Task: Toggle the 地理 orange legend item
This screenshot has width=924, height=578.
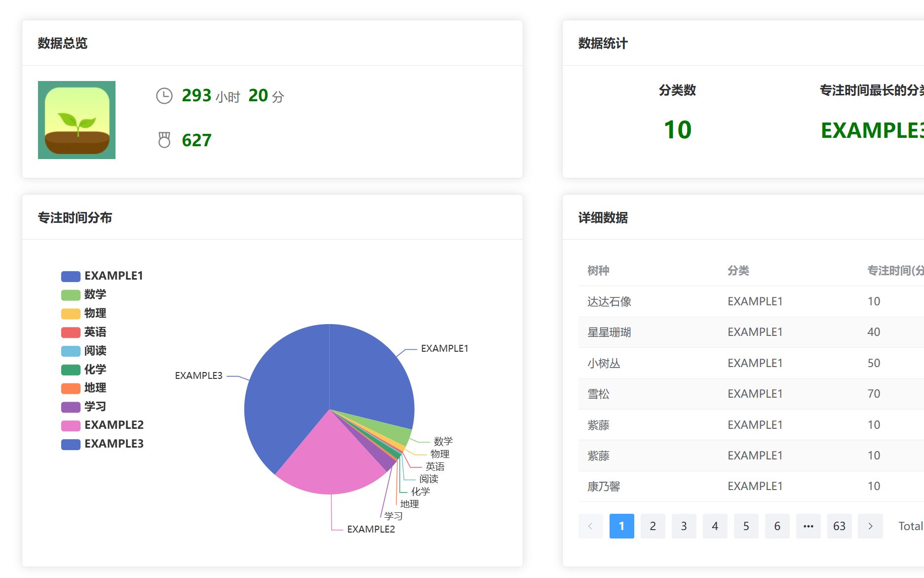Action: click(x=84, y=388)
